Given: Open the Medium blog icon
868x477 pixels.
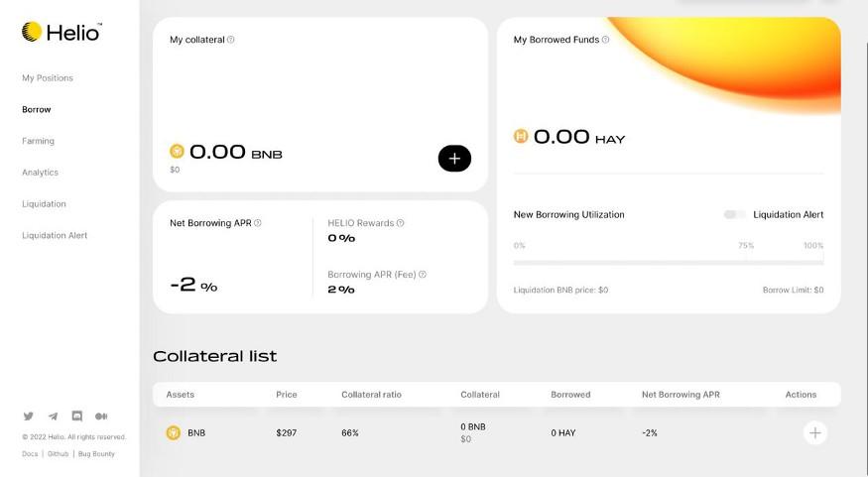Looking at the screenshot, I should click(x=101, y=417).
